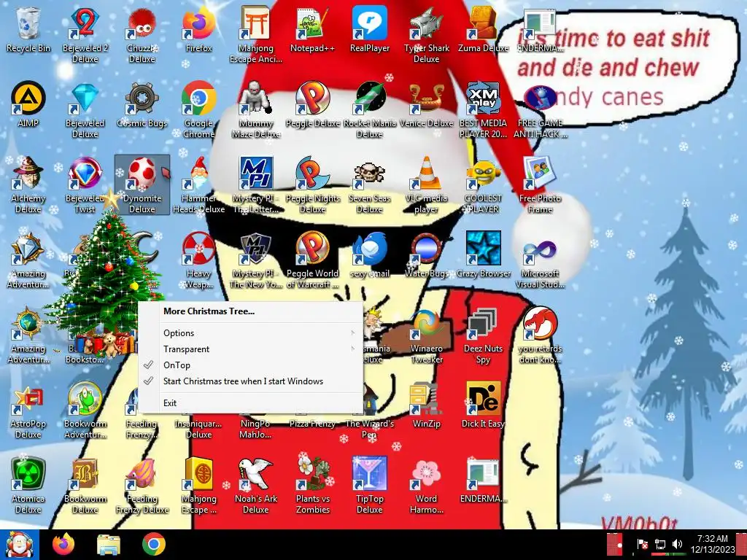Toggle the OnTop checked menu option
The image size is (747, 560).
coord(250,365)
